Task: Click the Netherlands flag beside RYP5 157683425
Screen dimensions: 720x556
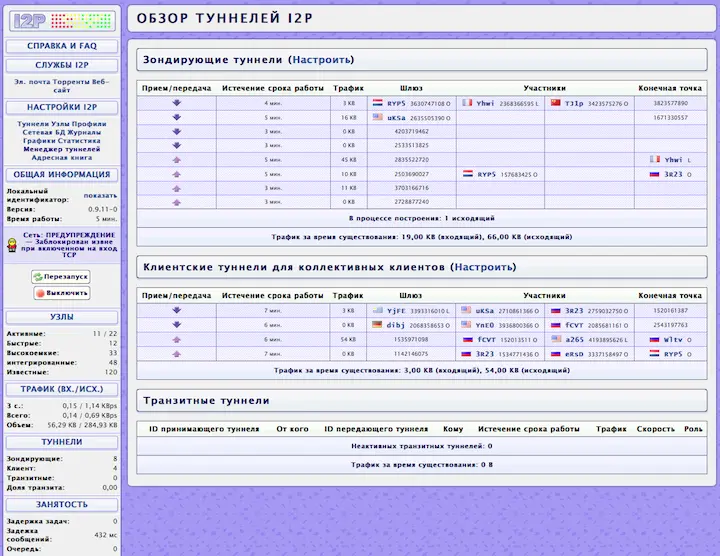Action: tap(468, 174)
